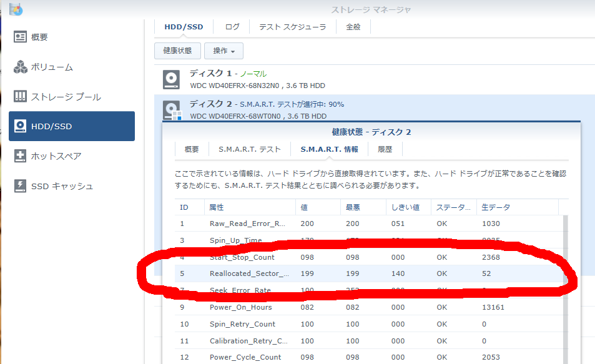Click the しきい値 column header

tap(409, 207)
